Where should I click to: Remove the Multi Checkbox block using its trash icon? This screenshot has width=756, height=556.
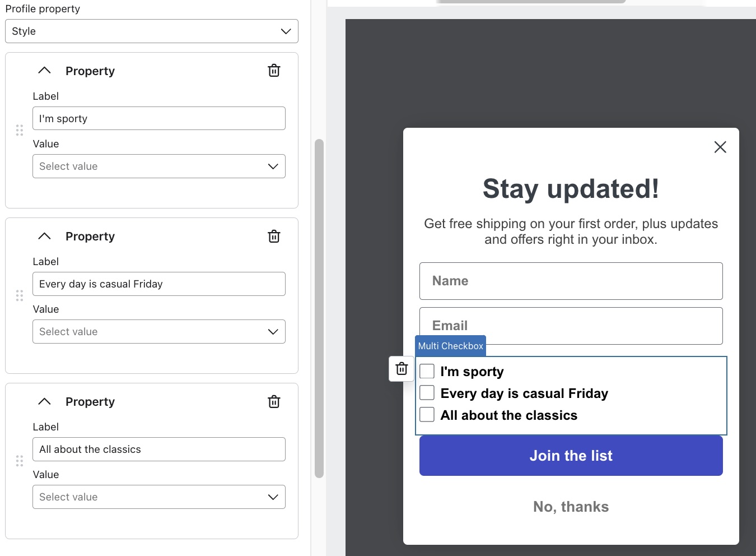(x=401, y=369)
